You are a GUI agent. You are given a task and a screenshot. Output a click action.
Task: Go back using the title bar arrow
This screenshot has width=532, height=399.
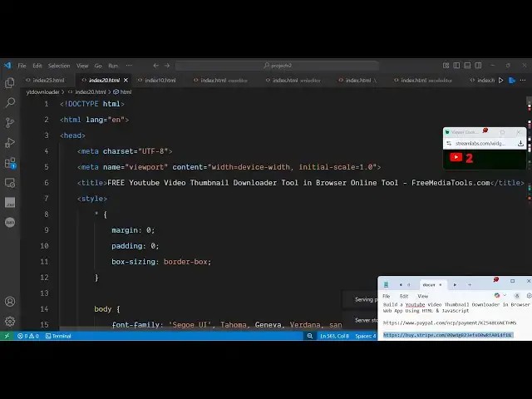coord(155,66)
